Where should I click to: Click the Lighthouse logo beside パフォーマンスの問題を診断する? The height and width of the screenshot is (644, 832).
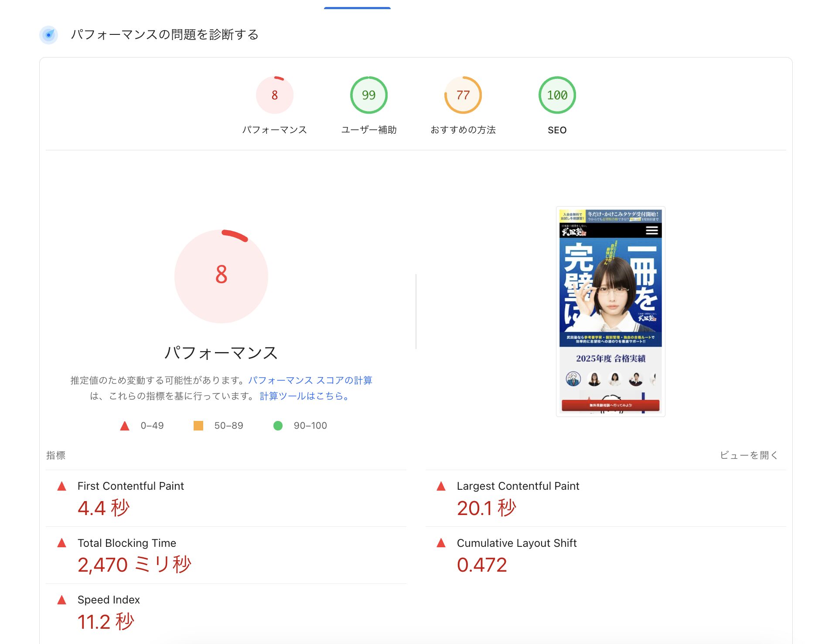[48, 35]
